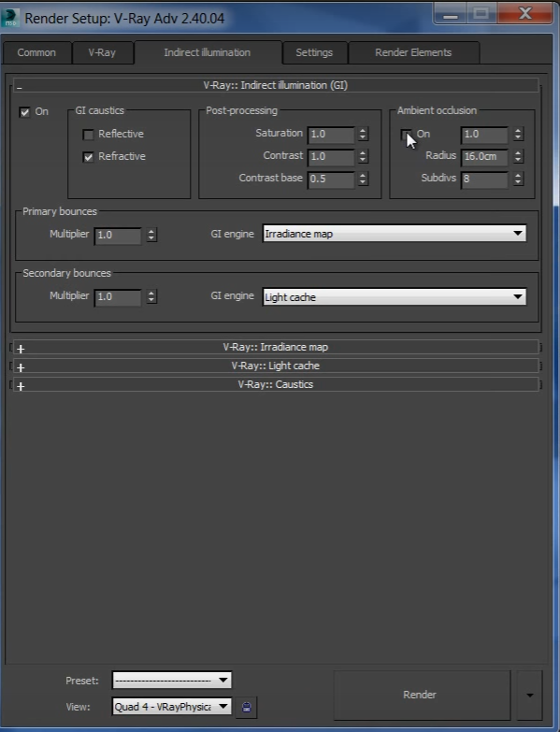Click the 3ds Max app icon in title bar
The width and height of the screenshot is (560, 732).
pos(10,18)
